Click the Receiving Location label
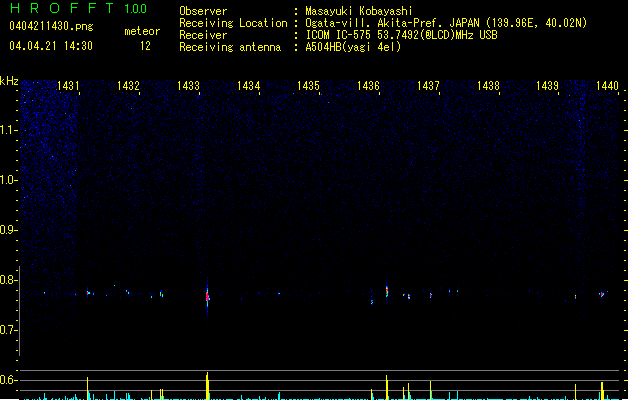Screen dimensions: 629x400 pyautogui.click(x=233, y=23)
